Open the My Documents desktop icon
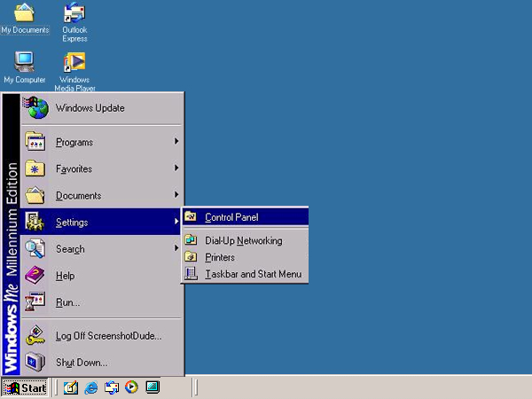 (x=25, y=19)
